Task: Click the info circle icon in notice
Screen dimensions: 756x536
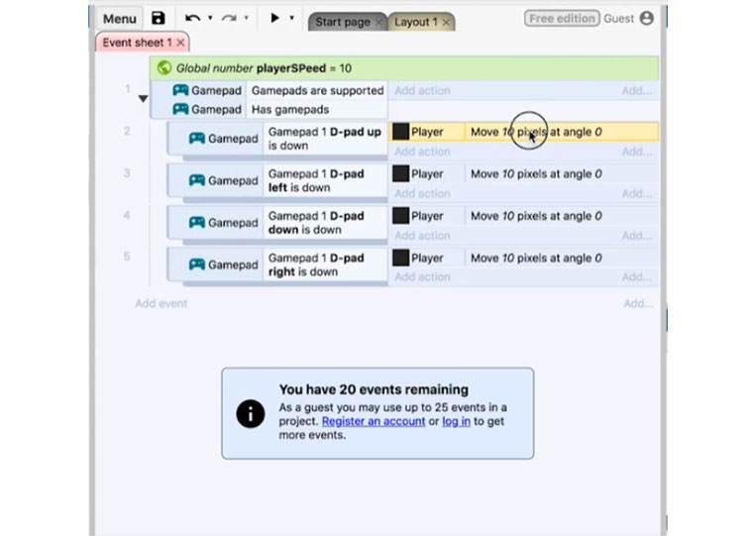Action: pyautogui.click(x=251, y=413)
